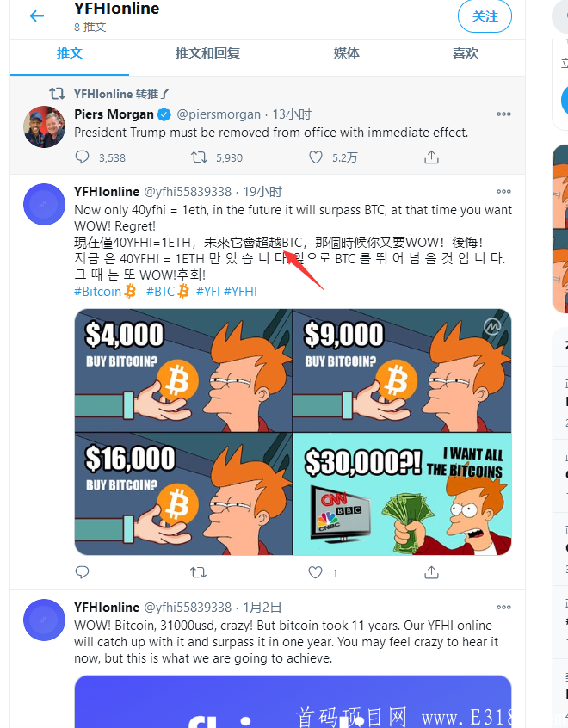Follow YFHIonline with the 关注 button
The height and width of the screenshot is (728, 568).
tap(485, 16)
